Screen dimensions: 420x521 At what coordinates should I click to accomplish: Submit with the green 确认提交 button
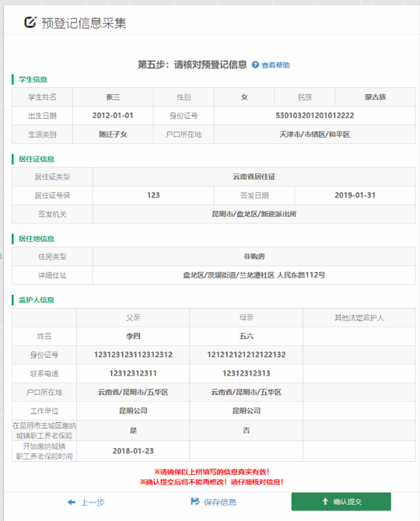pos(341,502)
